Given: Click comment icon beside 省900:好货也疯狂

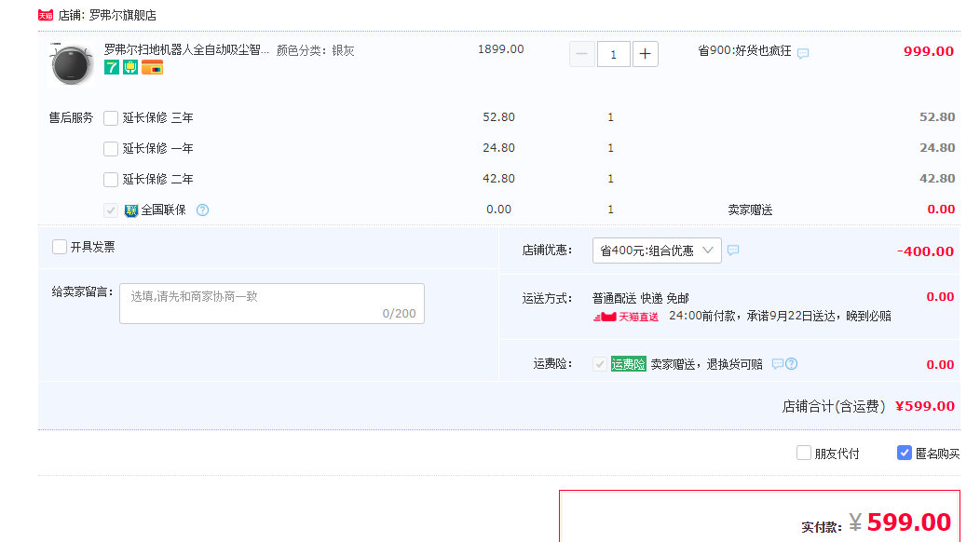Looking at the screenshot, I should pyautogui.click(x=803, y=53).
